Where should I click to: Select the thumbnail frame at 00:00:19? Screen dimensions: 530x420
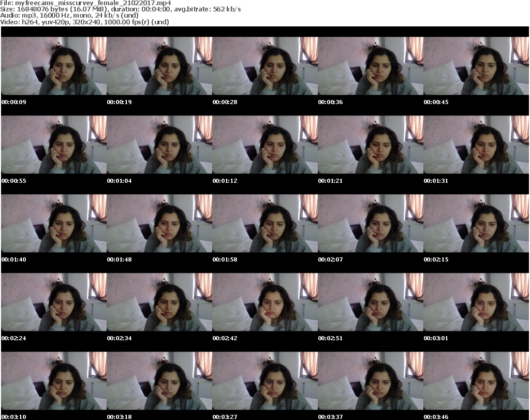tap(159, 66)
